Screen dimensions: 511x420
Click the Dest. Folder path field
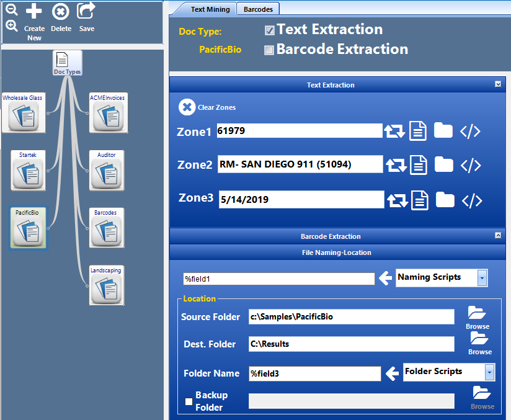pos(351,344)
